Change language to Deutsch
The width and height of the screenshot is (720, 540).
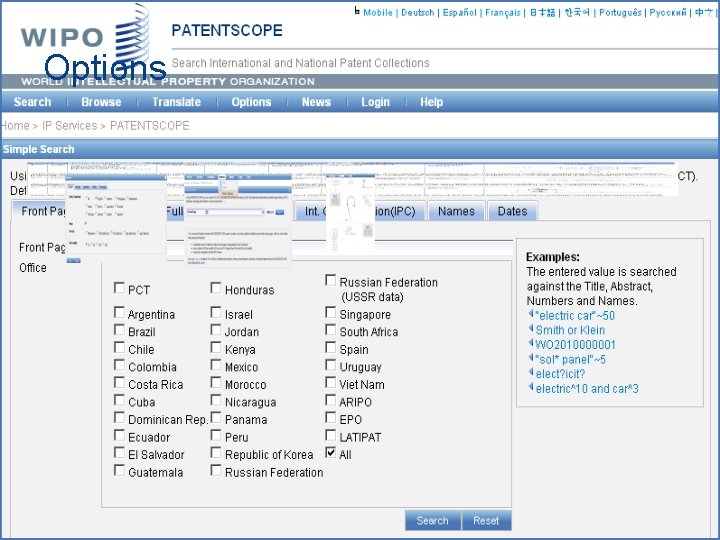click(x=417, y=13)
